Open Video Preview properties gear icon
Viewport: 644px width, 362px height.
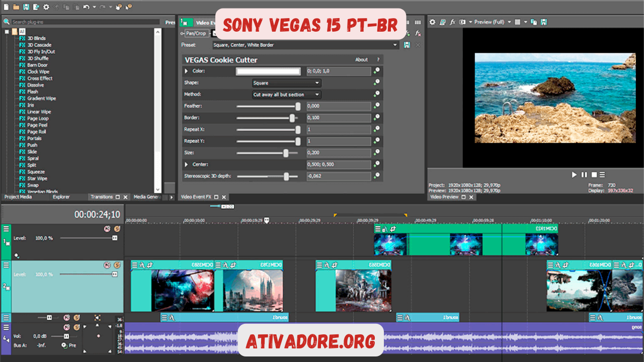coord(432,22)
